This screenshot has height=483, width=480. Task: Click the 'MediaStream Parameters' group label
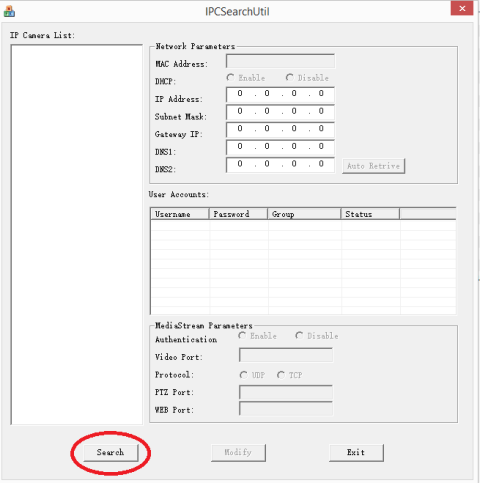coord(204,325)
